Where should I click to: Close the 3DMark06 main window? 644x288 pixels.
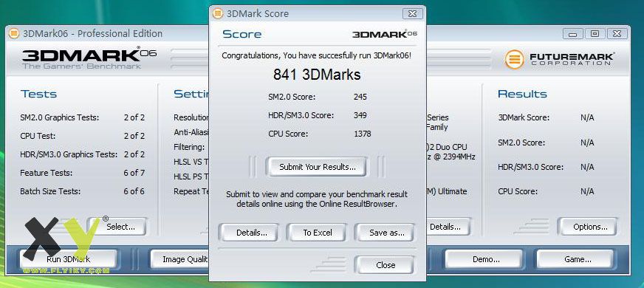pos(617,34)
